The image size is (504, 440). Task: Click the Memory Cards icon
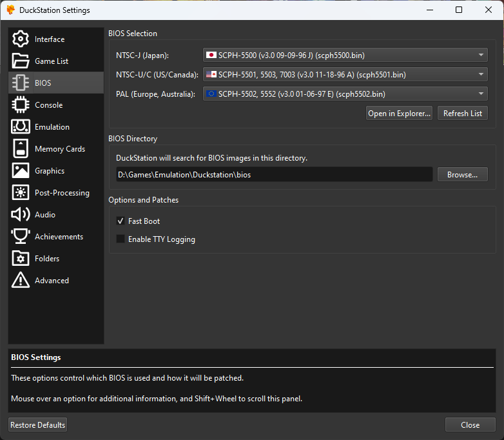(x=21, y=148)
